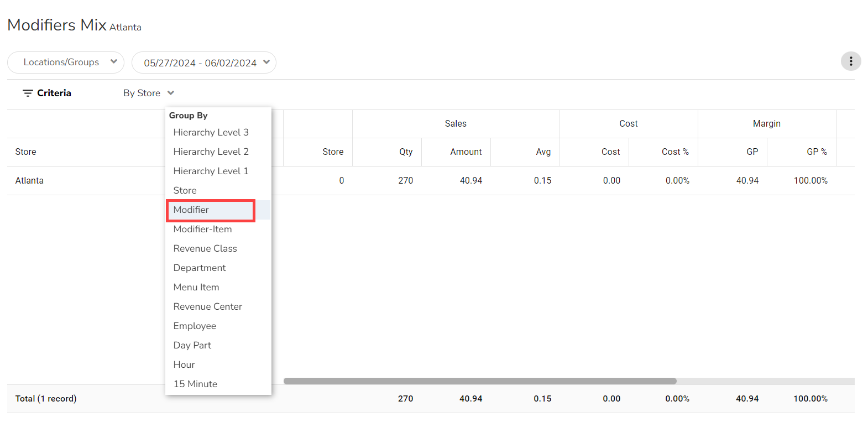Choose Modifier-Item grouping option
Image resolution: width=868 pixels, height=422 pixels.
[x=202, y=229]
